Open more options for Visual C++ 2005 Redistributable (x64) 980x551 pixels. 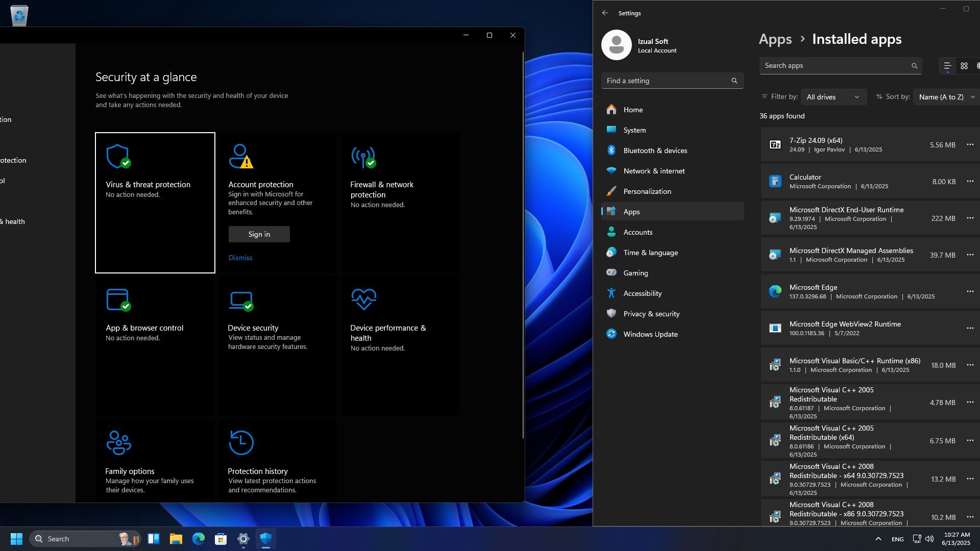click(970, 441)
